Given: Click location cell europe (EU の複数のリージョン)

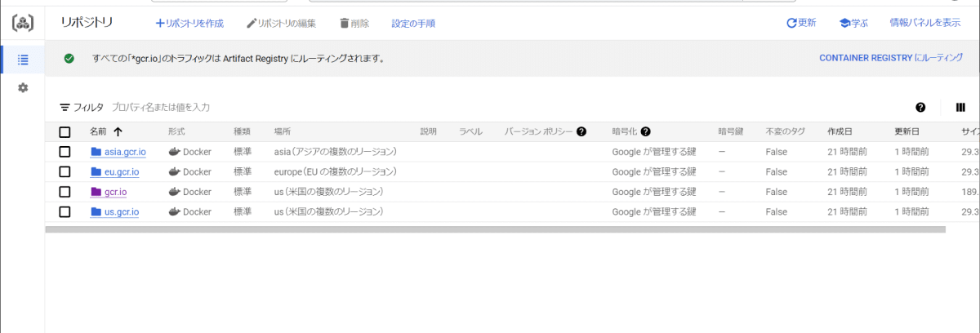Looking at the screenshot, I should click(x=336, y=172).
